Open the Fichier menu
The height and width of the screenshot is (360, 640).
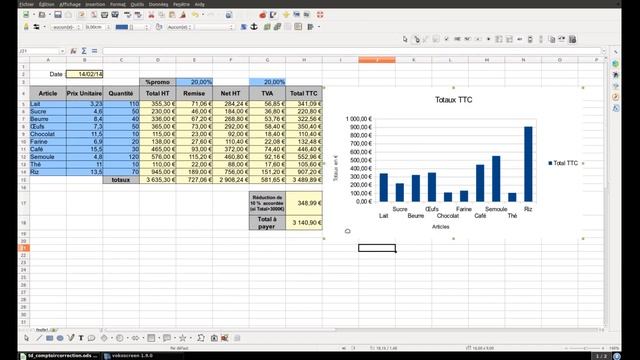(x=27, y=4)
